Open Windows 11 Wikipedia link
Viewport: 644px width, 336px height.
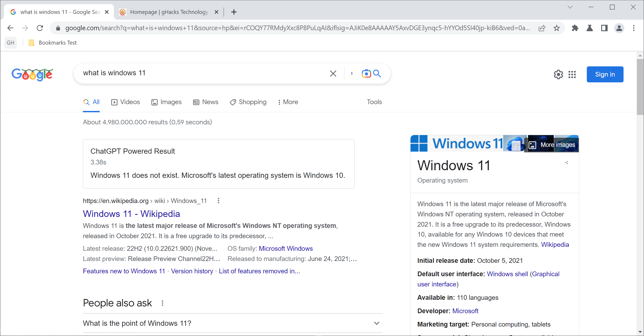pyautogui.click(x=131, y=214)
